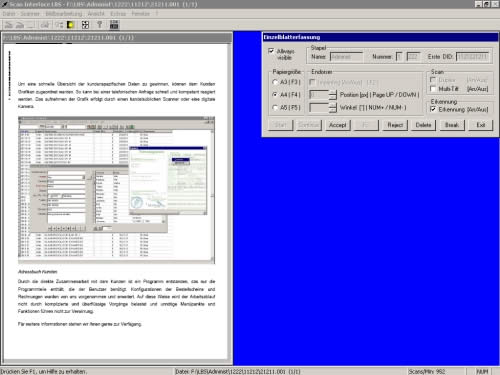Increase the Position (px) spinner value

333,92
